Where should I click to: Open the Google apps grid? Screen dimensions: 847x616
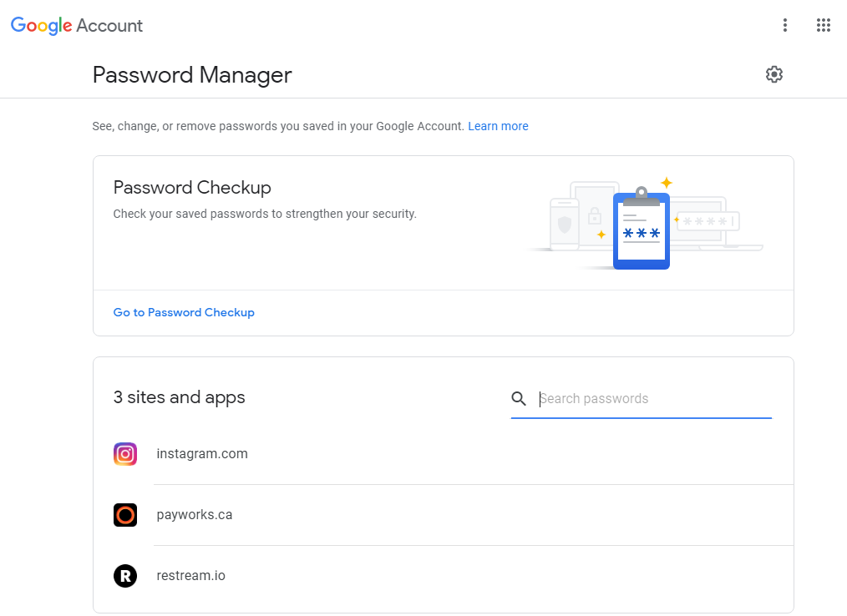pyautogui.click(x=824, y=25)
